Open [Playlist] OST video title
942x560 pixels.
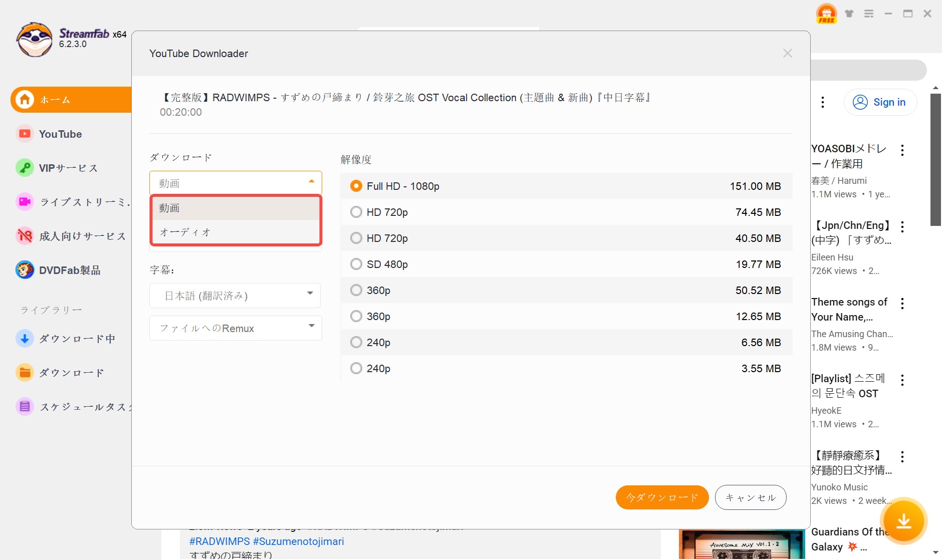848,386
